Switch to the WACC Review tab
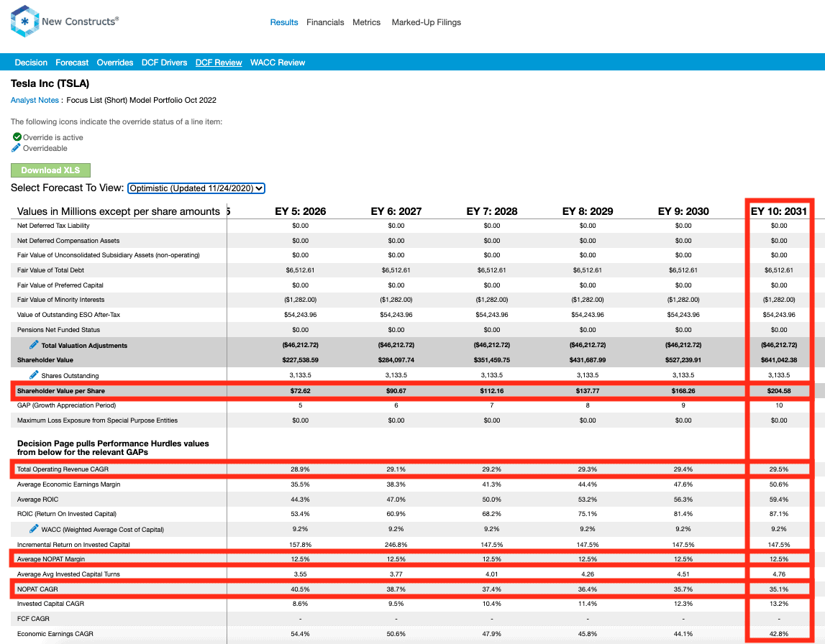Screen dimensions: 825x644 pos(278,62)
